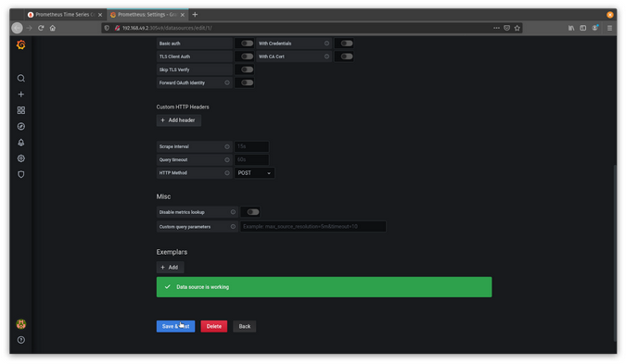
Task: Toggle Disable metrics lookup switch
Action: pyautogui.click(x=252, y=212)
